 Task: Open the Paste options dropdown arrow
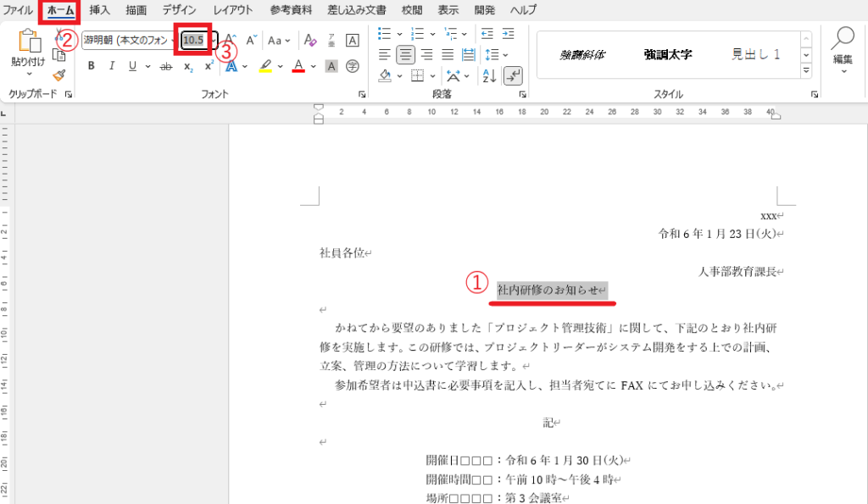(29, 74)
